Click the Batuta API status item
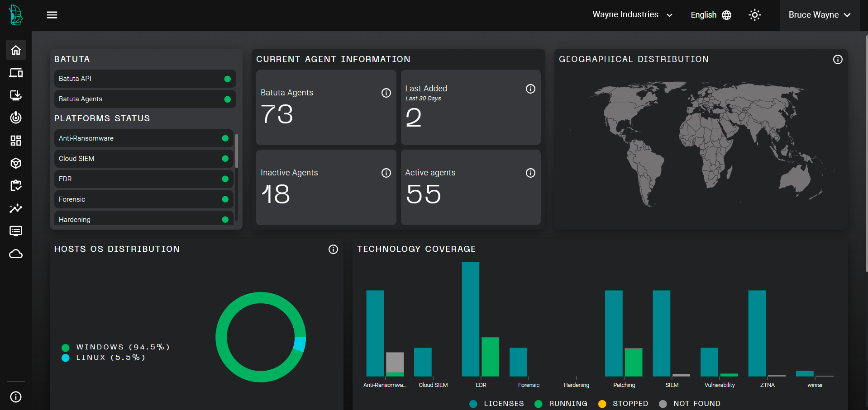Viewport: 868px width, 410px height. (x=145, y=79)
